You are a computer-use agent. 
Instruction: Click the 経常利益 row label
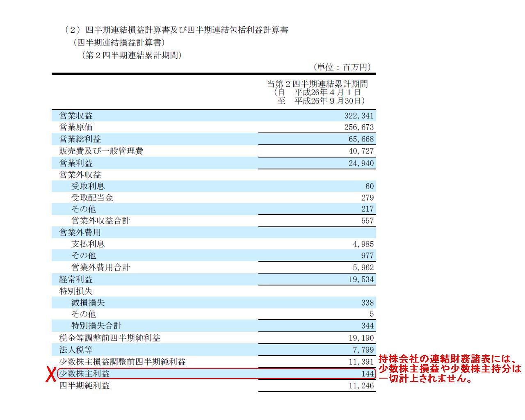76,279
